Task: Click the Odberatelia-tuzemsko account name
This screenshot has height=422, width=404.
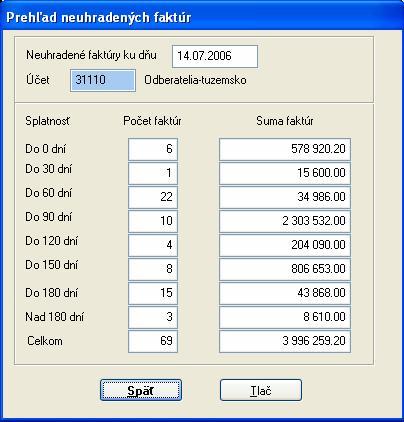Action: pyautogui.click(x=195, y=80)
